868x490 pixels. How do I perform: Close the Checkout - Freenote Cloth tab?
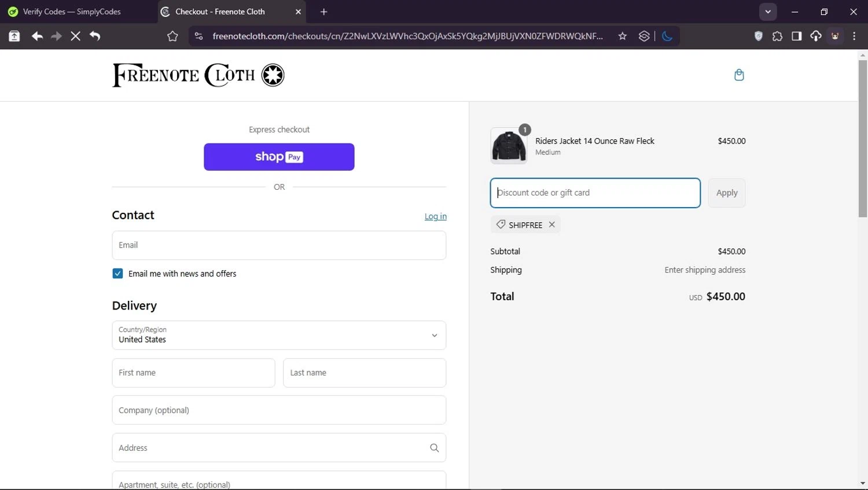(298, 12)
